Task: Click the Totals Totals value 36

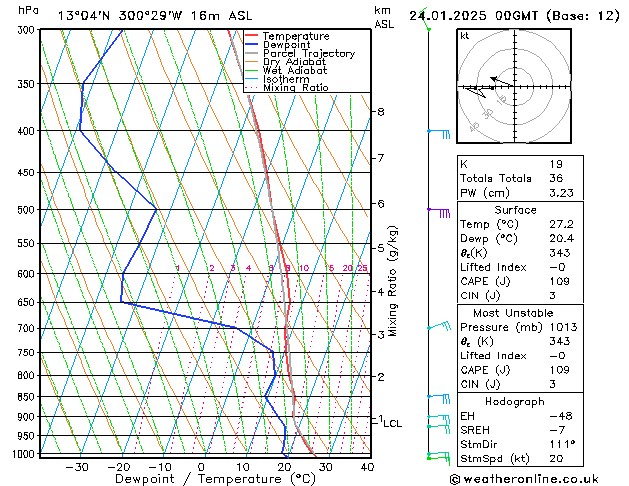Action: click(x=556, y=178)
